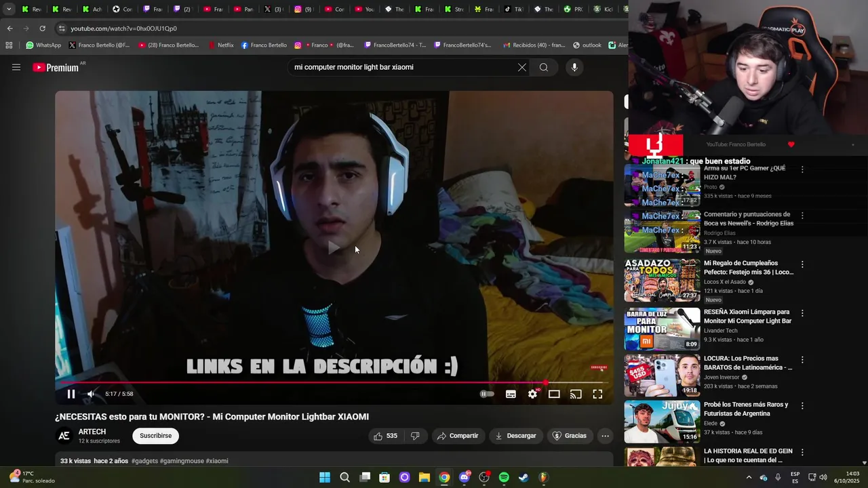Open the ARTECH channel avatar
Viewport: 868px width, 488px height.
pyautogui.click(x=64, y=436)
